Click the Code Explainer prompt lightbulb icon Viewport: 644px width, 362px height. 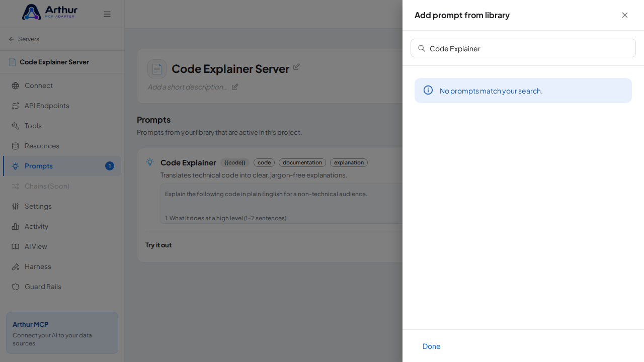coord(150,162)
